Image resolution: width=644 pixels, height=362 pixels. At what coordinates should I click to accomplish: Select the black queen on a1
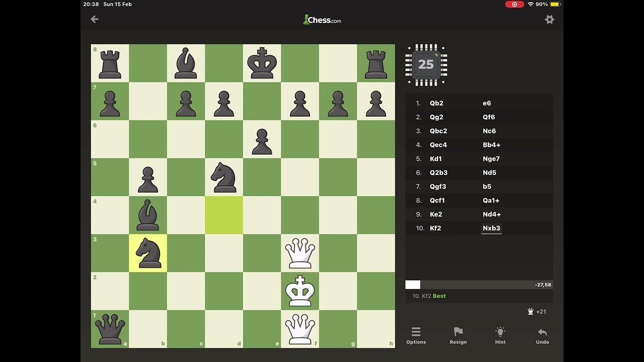(110, 329)
